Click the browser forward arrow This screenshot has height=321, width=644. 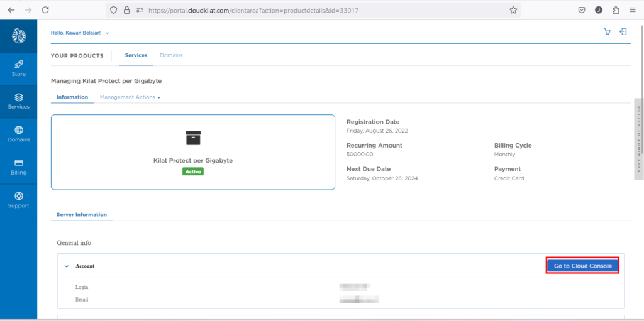click(28, 10)
